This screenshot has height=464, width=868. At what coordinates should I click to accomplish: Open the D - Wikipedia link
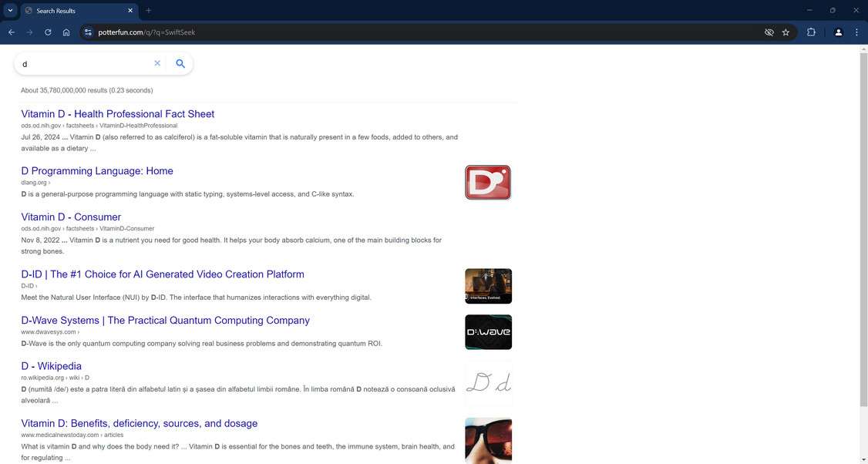(51, 366)
